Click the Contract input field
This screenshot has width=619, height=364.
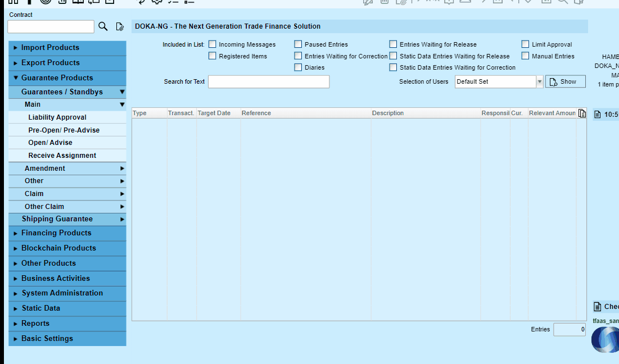click(x=51, y=27)
